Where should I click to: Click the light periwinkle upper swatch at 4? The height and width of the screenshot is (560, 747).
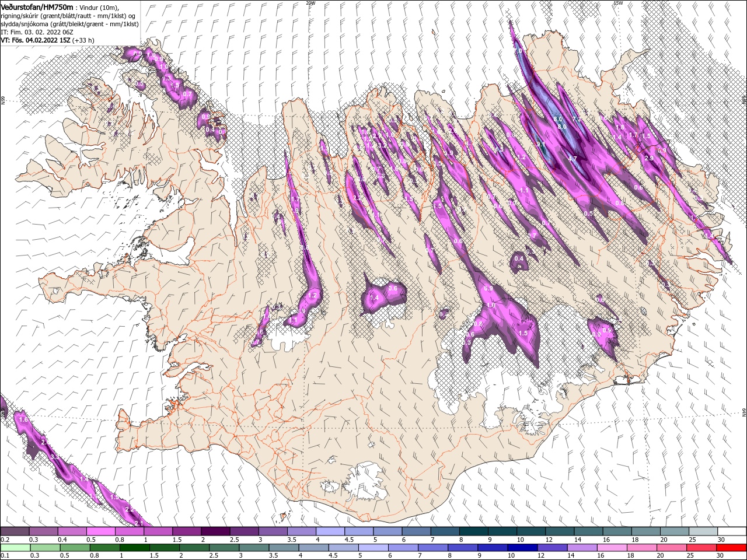tap(330, 531)
